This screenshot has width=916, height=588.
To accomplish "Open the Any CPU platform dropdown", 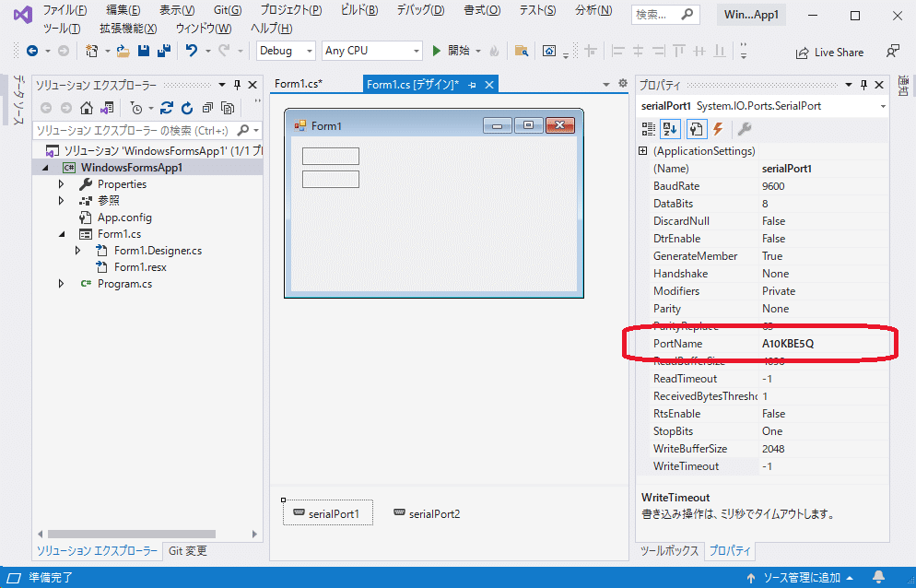I will (x=372, y=51).
